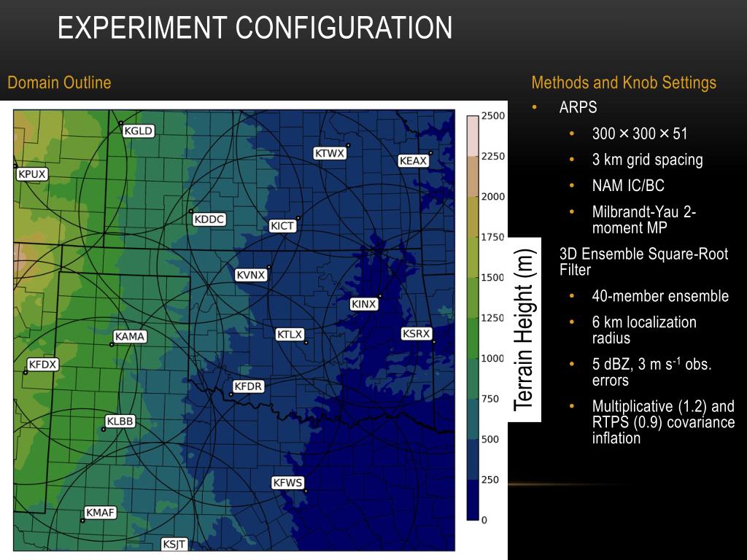Click the 750 colorbar tick value
This screenshot has height=560, width=747.
point(490,399)
